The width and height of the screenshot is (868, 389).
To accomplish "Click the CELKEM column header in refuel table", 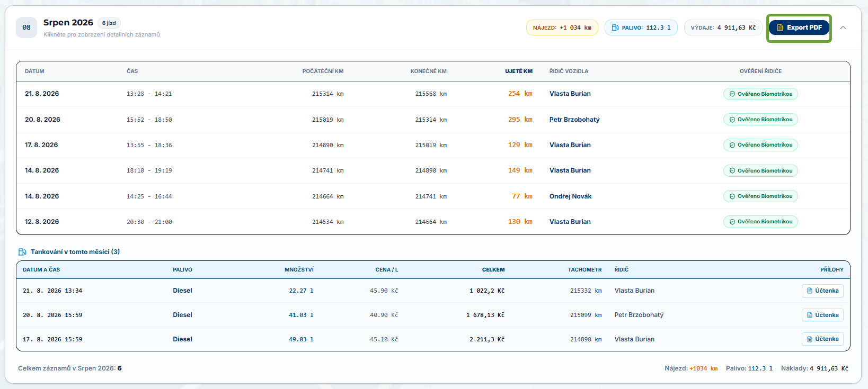I will click(x=493, y=269).
